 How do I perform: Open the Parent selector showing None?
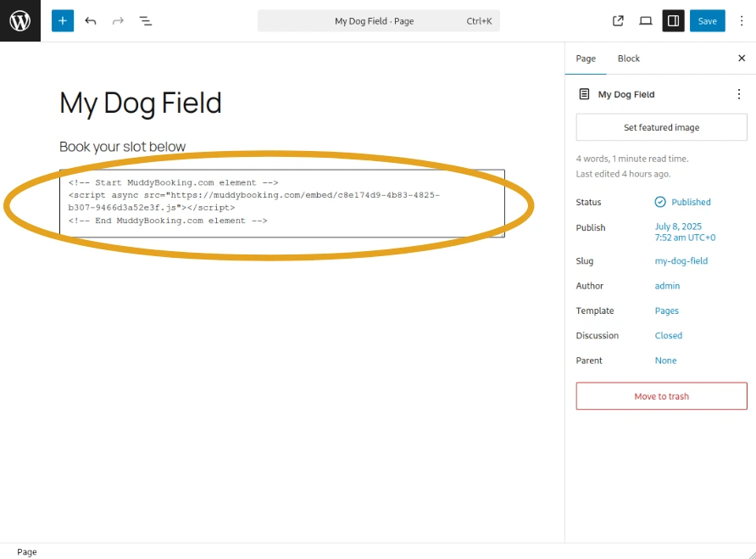pos(665,361)
